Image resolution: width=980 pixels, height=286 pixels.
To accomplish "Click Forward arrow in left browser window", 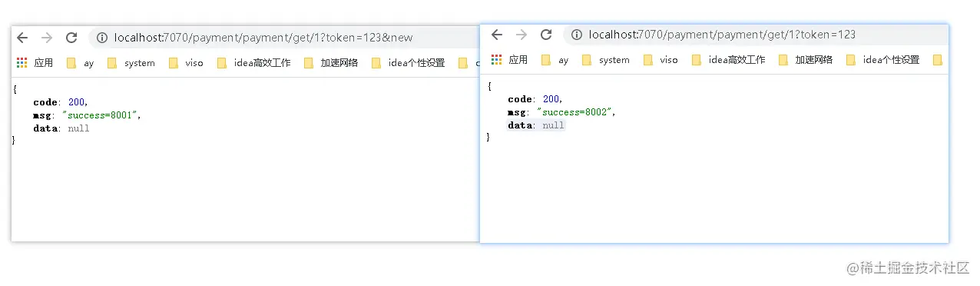I will tap(47, 38).
